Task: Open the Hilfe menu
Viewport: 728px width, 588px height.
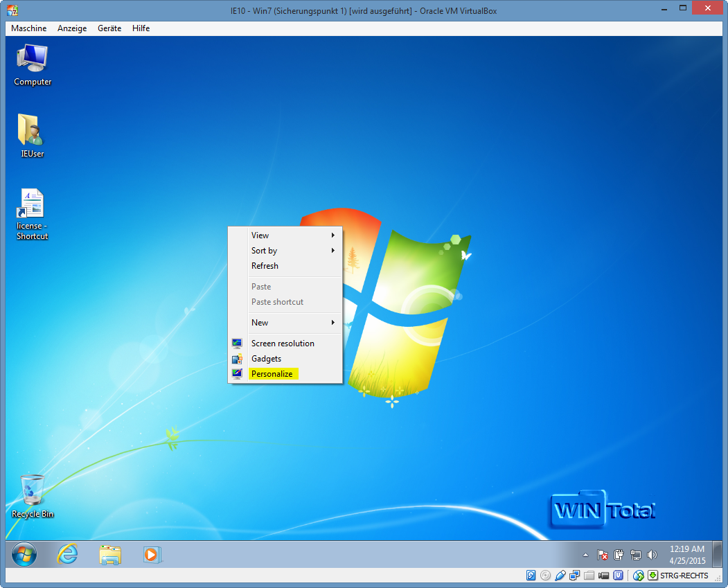Action: (141, 28)
